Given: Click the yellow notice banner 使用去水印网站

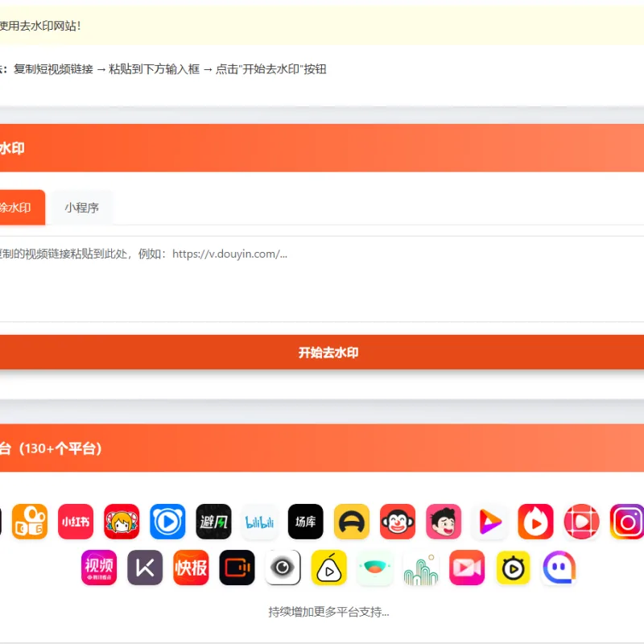Looking at the screenshot, I should 322,26.
